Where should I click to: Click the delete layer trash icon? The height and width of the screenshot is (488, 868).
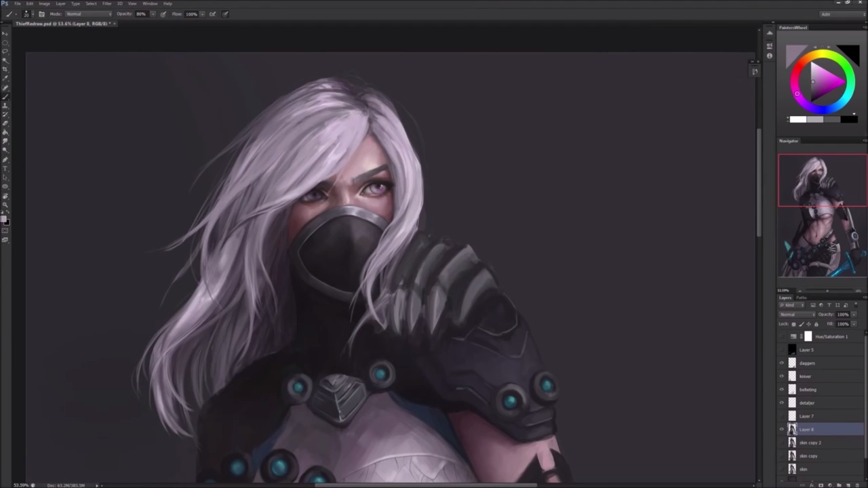pos(857,485)
